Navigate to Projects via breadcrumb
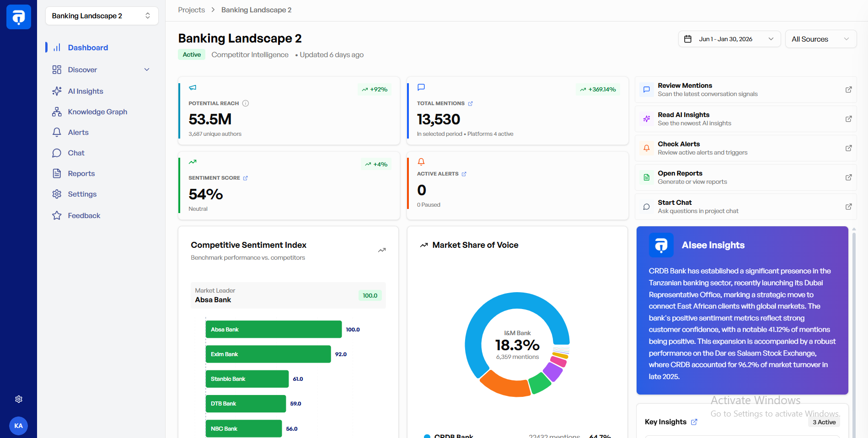Screen dimensions: 868x438 click(191, 10)
